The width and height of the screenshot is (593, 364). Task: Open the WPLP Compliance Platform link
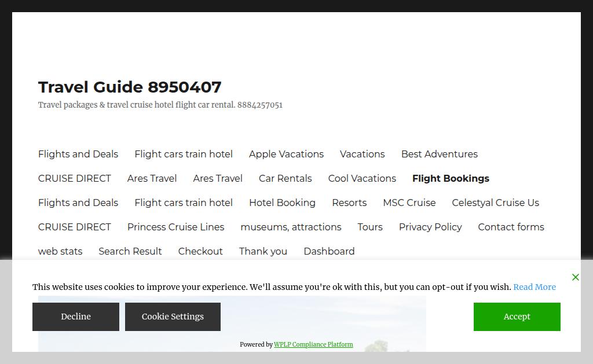click(x=313, y=344)
